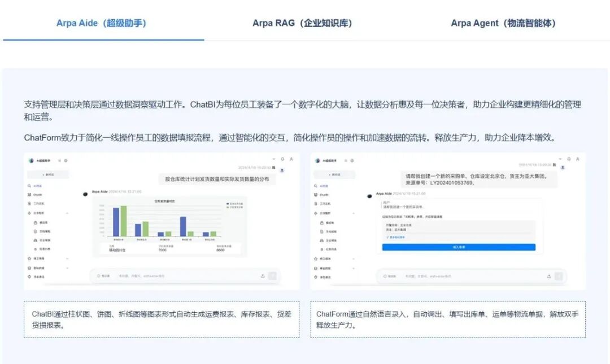
Task: Click the blue form submit button in ChatForm screenshot
Action: [458, 247]
